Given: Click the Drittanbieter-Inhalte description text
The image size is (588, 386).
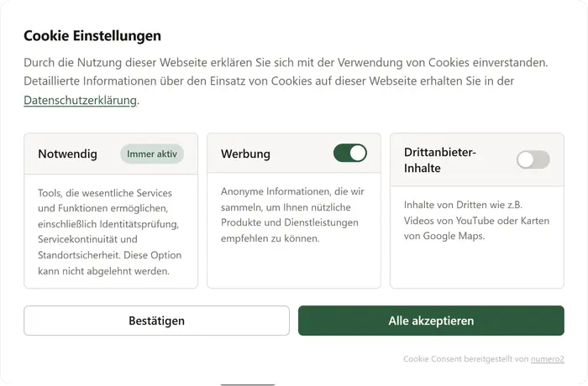Looking at the screenshot, I should (476, 221).
